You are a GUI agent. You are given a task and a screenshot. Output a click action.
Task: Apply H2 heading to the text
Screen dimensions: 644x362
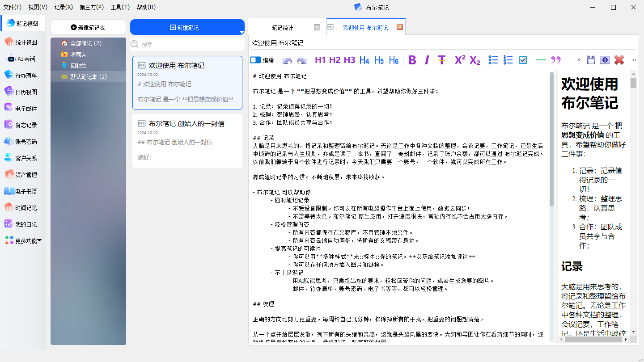(335, 59)
